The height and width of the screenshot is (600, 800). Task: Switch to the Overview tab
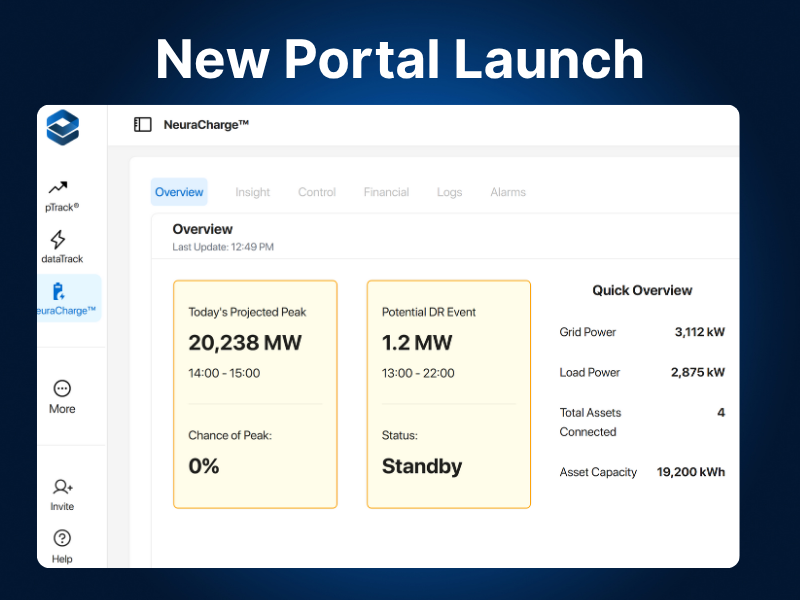[179, 192]
